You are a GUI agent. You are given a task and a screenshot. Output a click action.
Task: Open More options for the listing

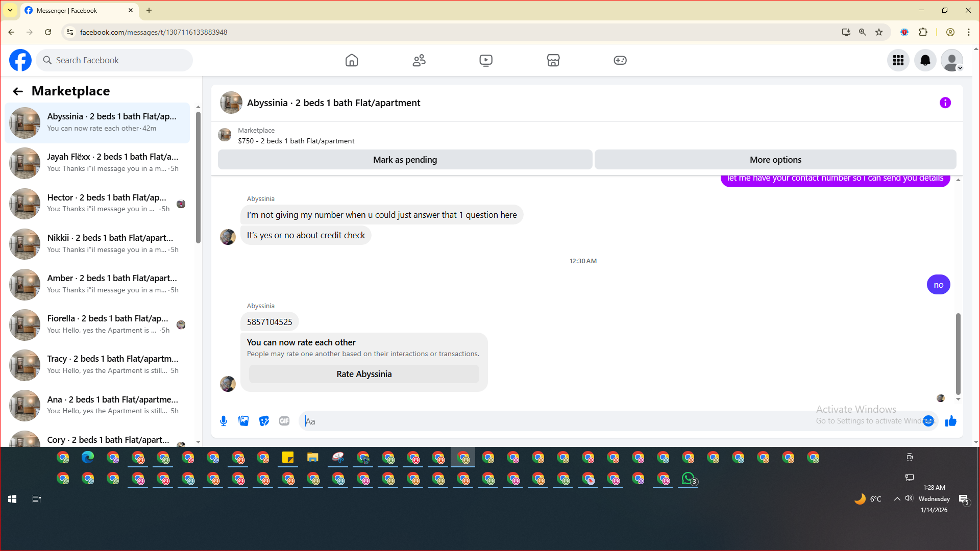tap(775, 160)
